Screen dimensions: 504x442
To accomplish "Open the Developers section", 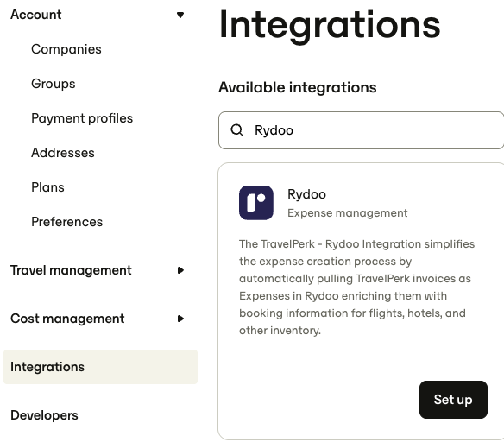I will coord(44,415).
